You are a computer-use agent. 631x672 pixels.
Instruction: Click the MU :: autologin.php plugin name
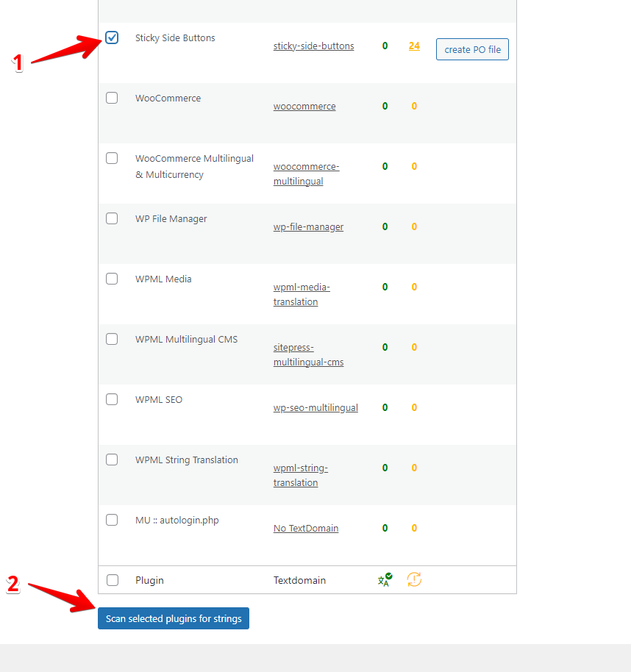pos(177,521)
